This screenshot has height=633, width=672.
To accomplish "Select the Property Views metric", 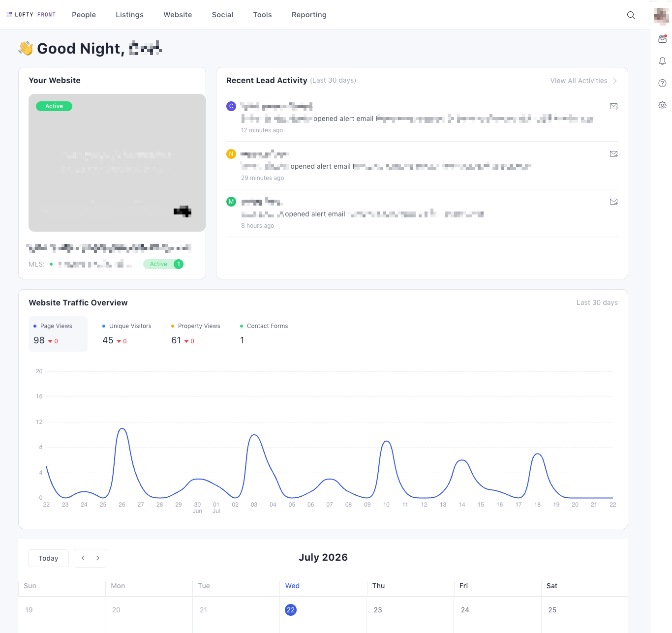I will 196,334.
